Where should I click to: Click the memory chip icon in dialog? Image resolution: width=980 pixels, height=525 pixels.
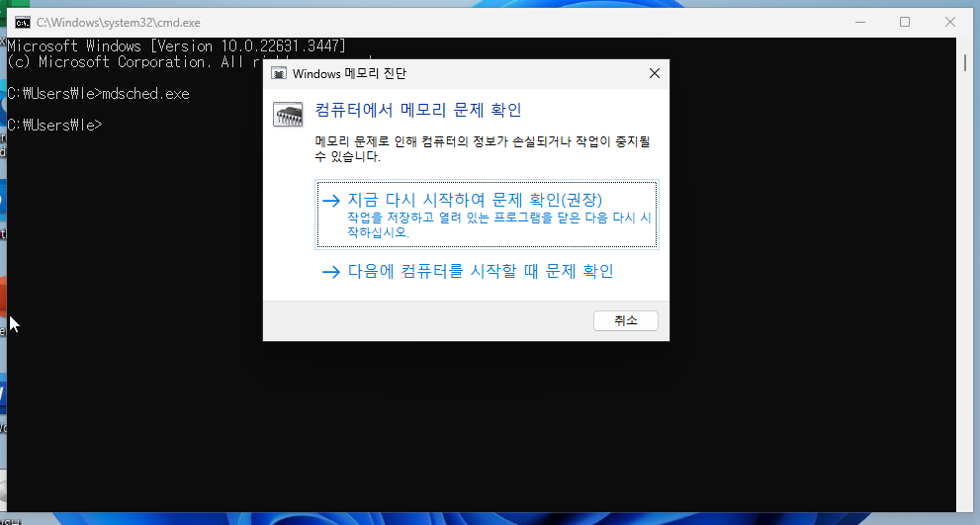click(288, 115)
